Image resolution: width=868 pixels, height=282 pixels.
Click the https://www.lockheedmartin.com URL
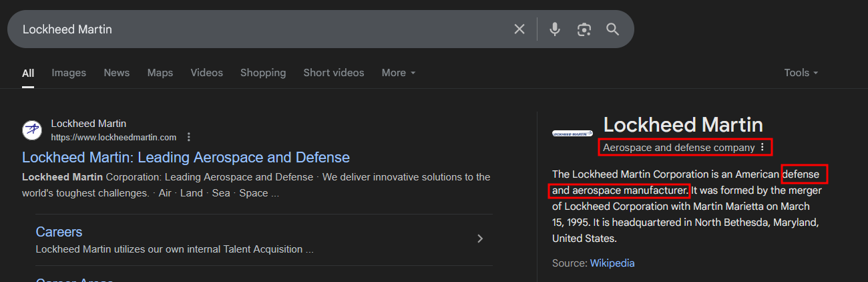(114, 138)
